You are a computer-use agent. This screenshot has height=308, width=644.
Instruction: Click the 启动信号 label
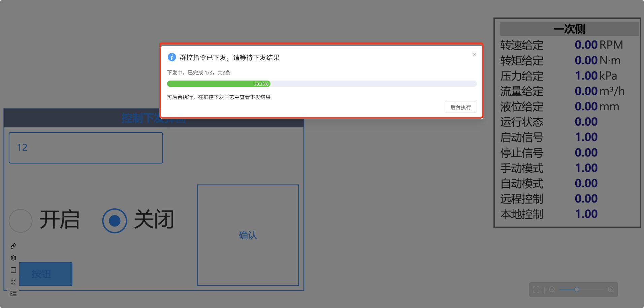tap(522, 137)
